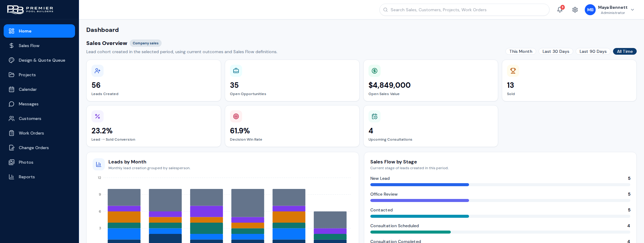Viewport: 644px width, 243px height.
Task: Open Design & Quote Queue page
Action: [x=39, y=60]
